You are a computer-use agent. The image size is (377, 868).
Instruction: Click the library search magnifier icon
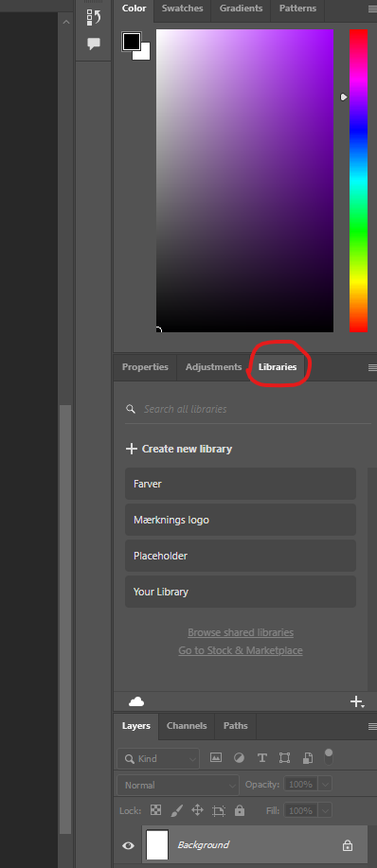pos(131,409)
